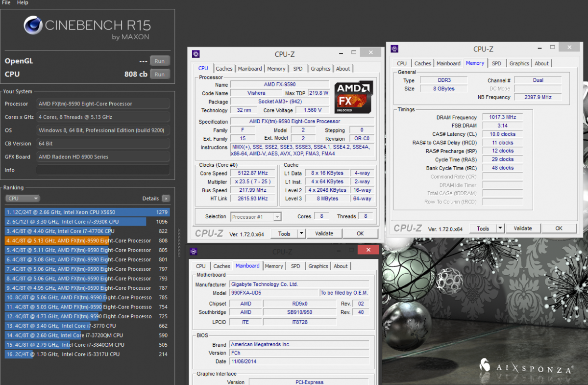Open Graphics tab in CPU window

(320, 69)
